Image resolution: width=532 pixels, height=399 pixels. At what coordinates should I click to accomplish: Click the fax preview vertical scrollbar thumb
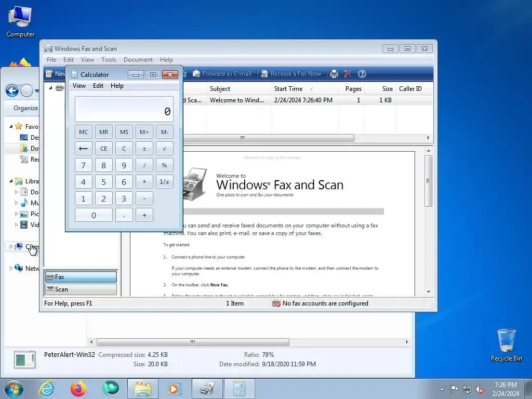pyautogui.click(x=429, y=181)
